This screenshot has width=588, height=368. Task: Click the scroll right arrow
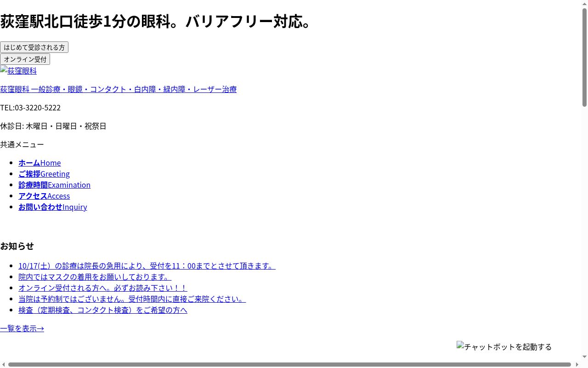(x=577, y=364)
